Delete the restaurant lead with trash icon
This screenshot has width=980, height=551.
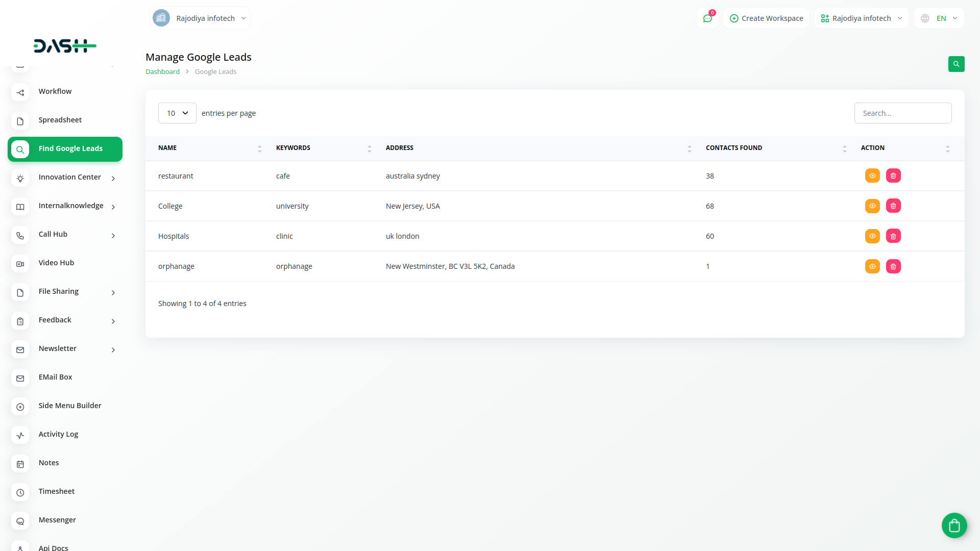point(893,176)
